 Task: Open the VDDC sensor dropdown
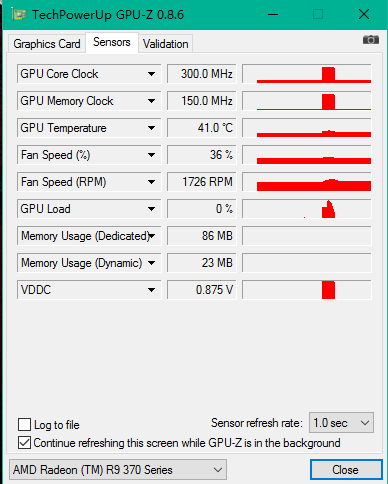tap(151, 290)
